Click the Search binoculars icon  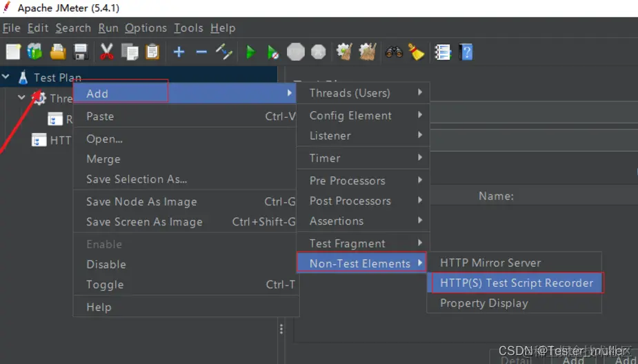coord(394,52)
